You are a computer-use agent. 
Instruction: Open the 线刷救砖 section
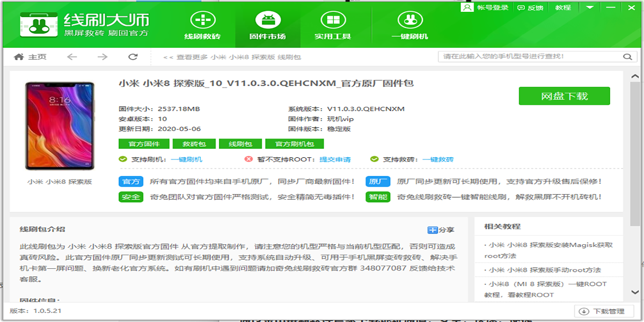[202, 25]
